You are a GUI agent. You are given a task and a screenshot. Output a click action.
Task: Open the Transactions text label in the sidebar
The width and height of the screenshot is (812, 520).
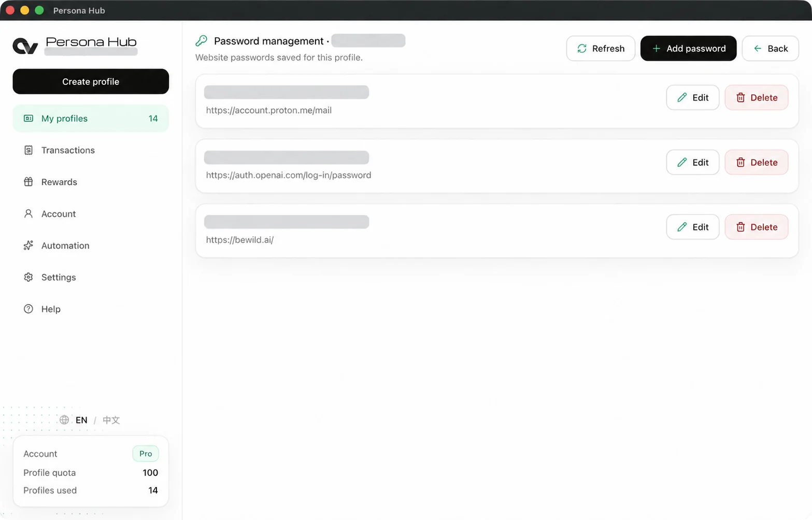tap(68, 150)
